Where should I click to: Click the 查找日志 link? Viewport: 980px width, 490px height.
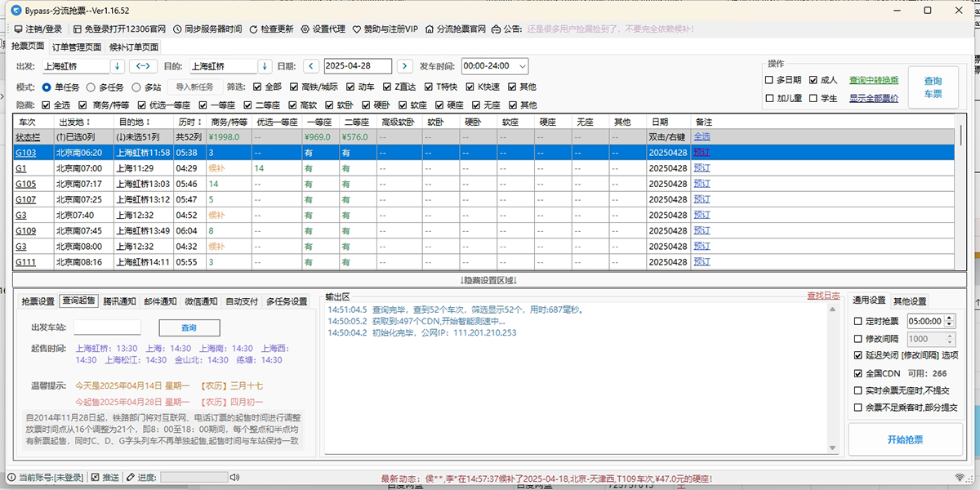pyautogui.click(x=822, y=296)
